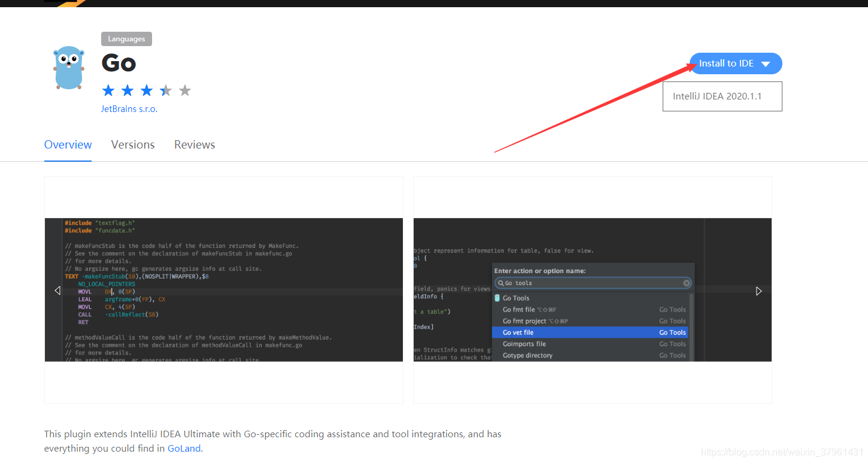The image size is (868, 463).
Task: Click the Go plugin title heading
Action: (x=119, y=63)
